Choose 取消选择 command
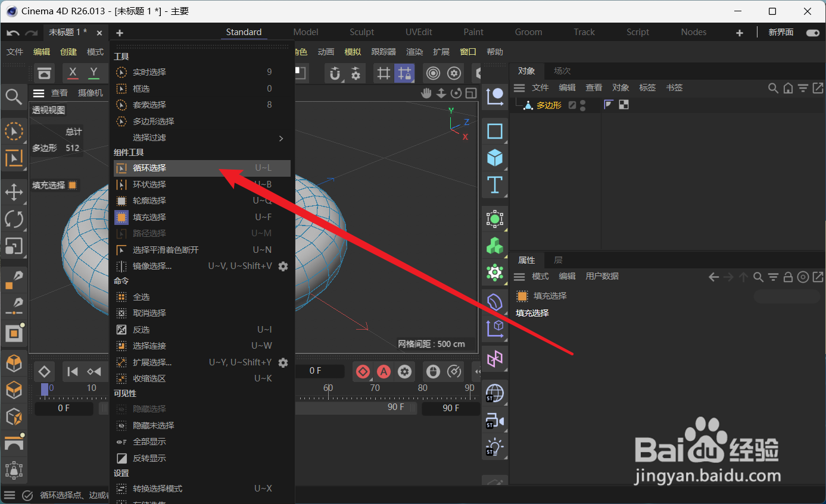 202,313
